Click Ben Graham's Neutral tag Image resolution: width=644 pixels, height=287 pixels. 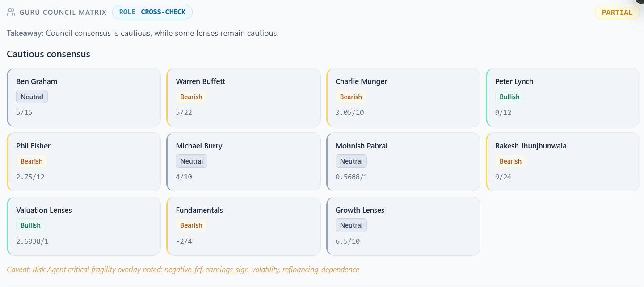point(32,97)
